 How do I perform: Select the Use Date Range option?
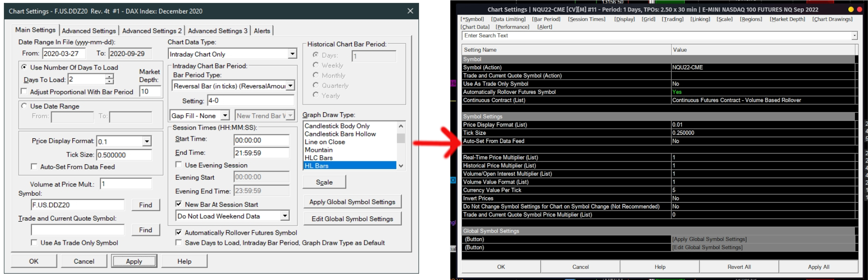[x=24, y=106]
